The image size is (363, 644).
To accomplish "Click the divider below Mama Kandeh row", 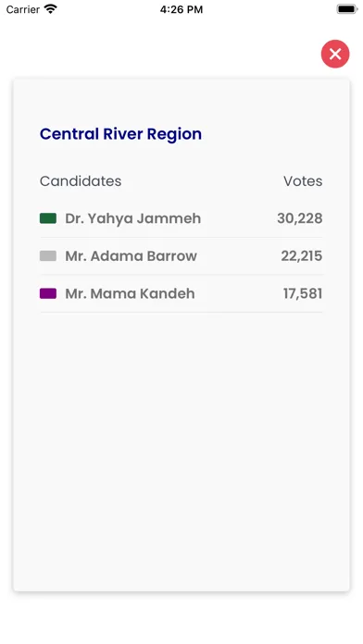I will pos(181,312).
